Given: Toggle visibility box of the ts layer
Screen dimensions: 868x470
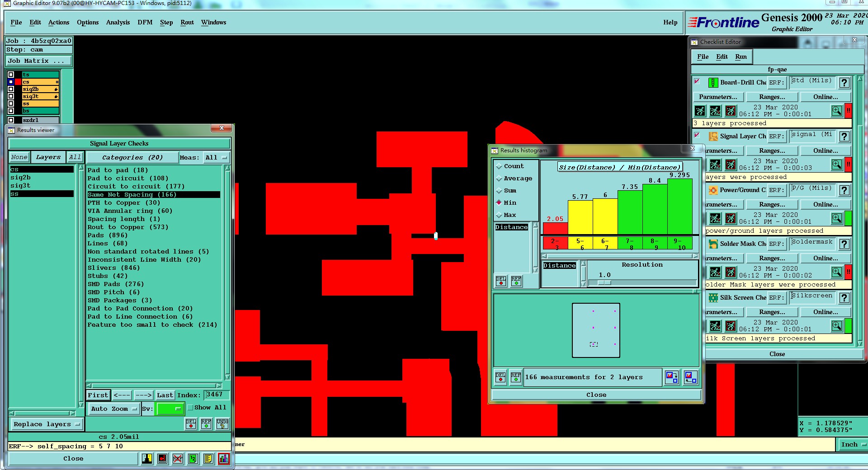Looking at the screenshot, I should point(11,75).
